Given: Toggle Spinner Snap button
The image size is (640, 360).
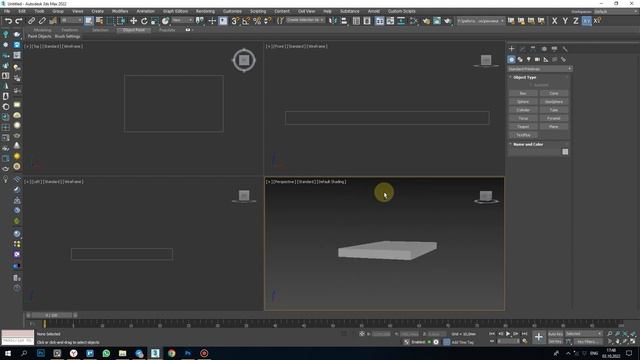Looking at the screenshot, I should click(x=267, y=21).
